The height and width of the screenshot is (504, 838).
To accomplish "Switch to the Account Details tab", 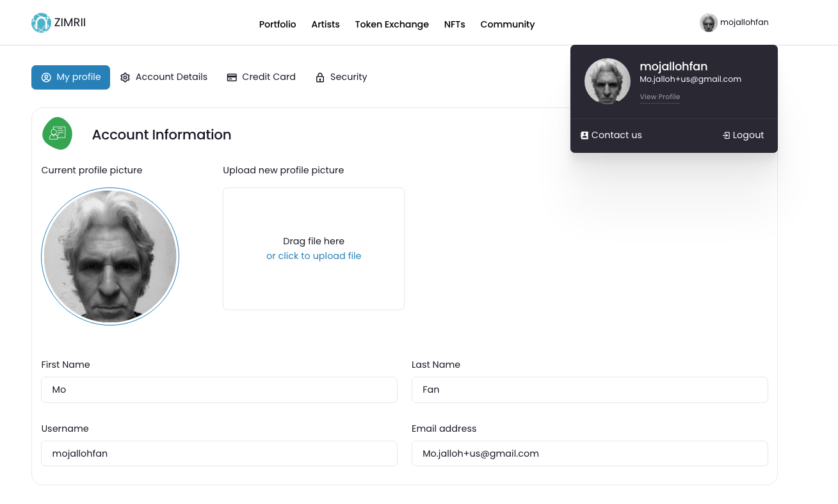I will (164, 77).
